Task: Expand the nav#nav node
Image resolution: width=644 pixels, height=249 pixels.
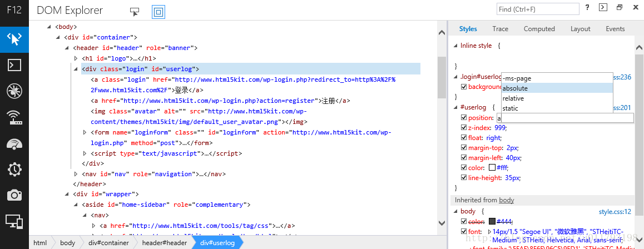Action: (x=76, y=175)
